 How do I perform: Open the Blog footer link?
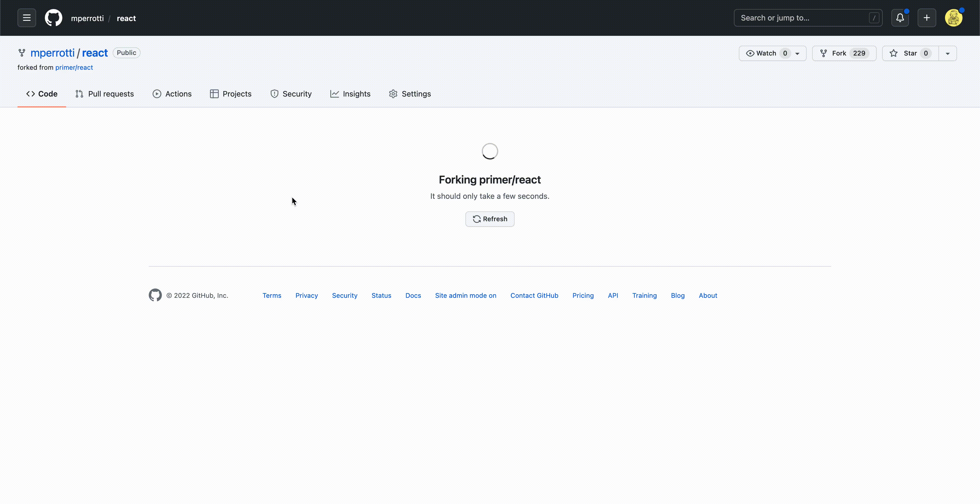coord(678,296)
